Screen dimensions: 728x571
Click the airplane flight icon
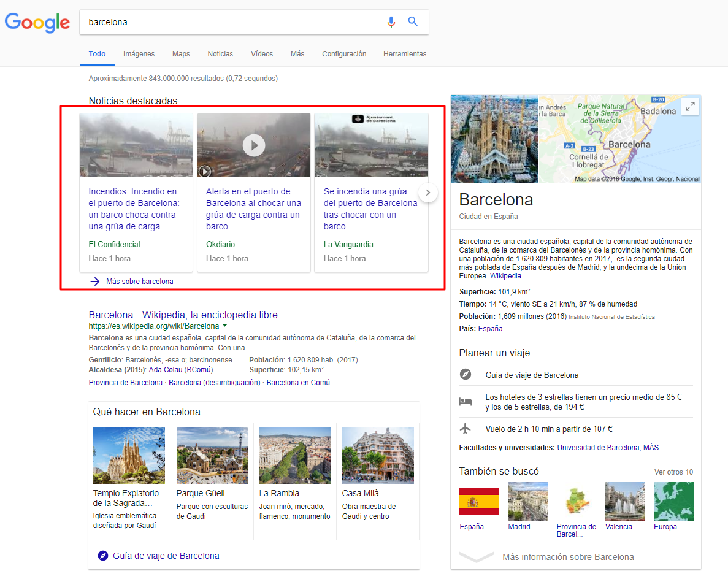tap(466, 429)
